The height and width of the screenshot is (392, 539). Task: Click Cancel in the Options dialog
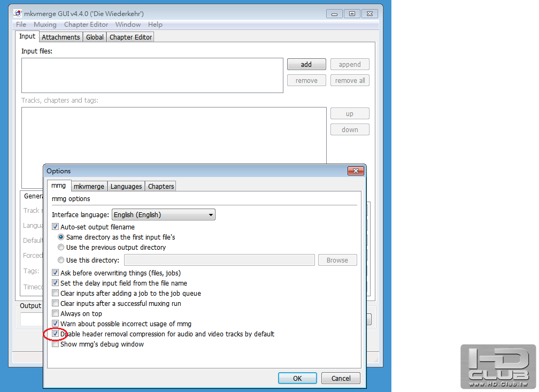(x=341, y=378)
